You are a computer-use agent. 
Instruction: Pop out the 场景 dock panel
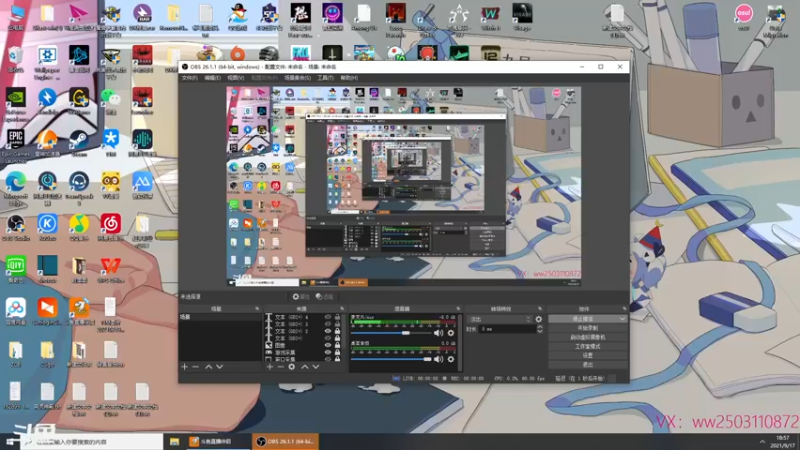point(257,309)
